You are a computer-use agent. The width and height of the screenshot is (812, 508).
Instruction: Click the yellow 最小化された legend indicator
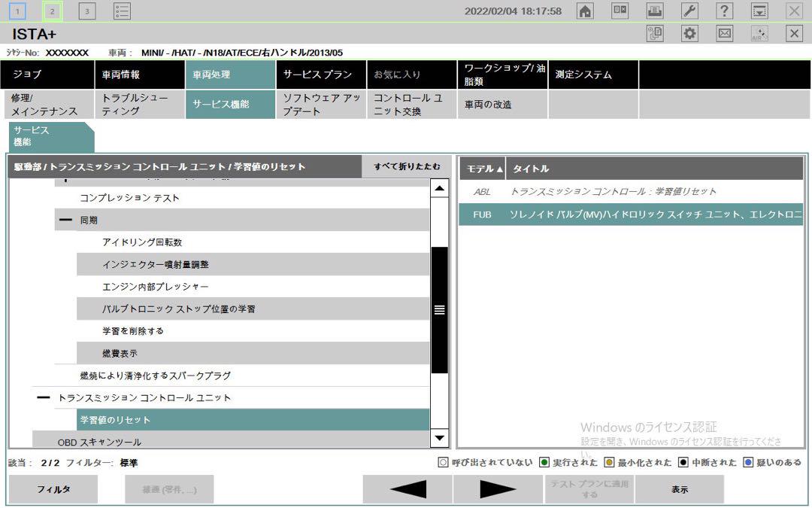point(609,462)
